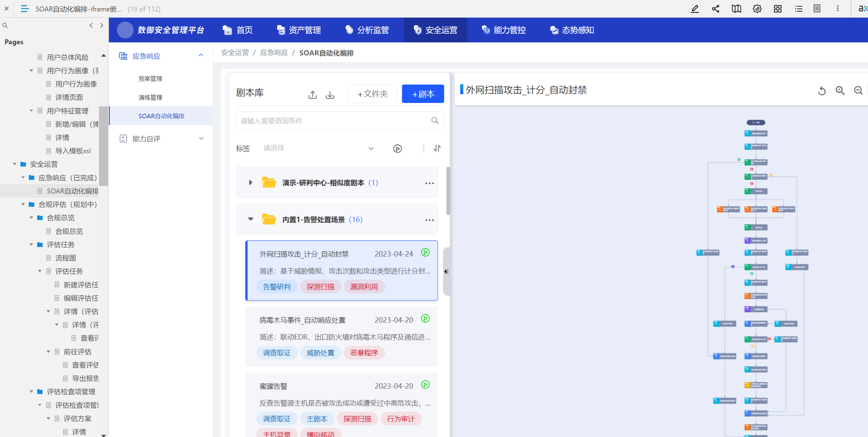
Task: Click the +文件夹 button
Action: pos(372,94)
